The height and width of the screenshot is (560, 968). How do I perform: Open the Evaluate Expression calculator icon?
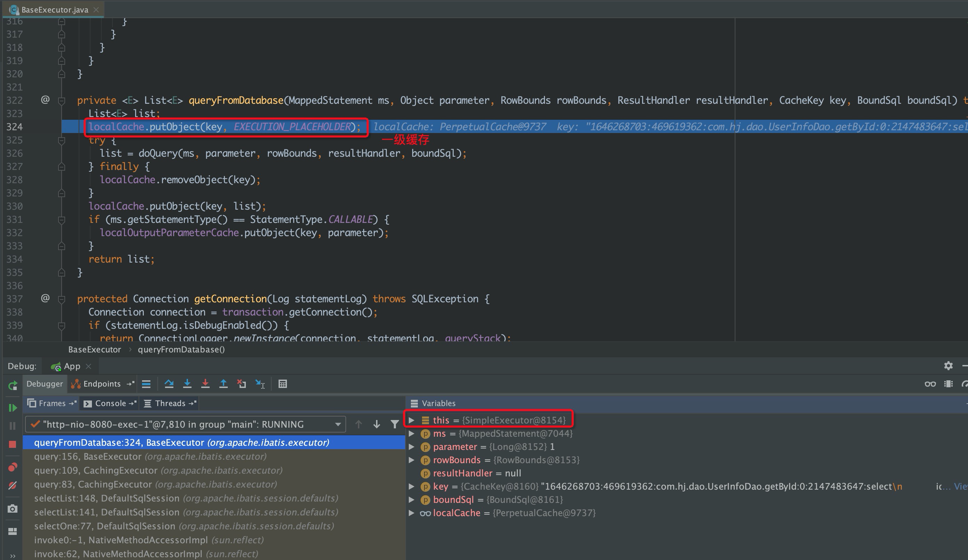coord(282,384)
